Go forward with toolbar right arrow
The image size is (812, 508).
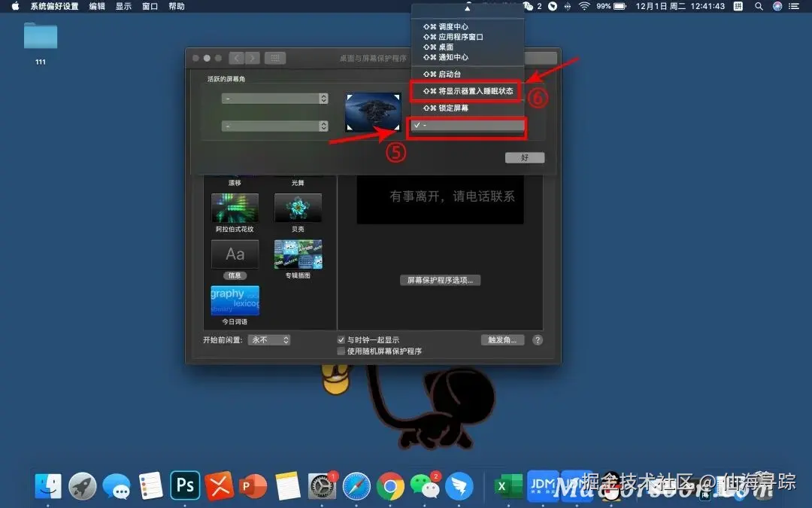(252, 58)
